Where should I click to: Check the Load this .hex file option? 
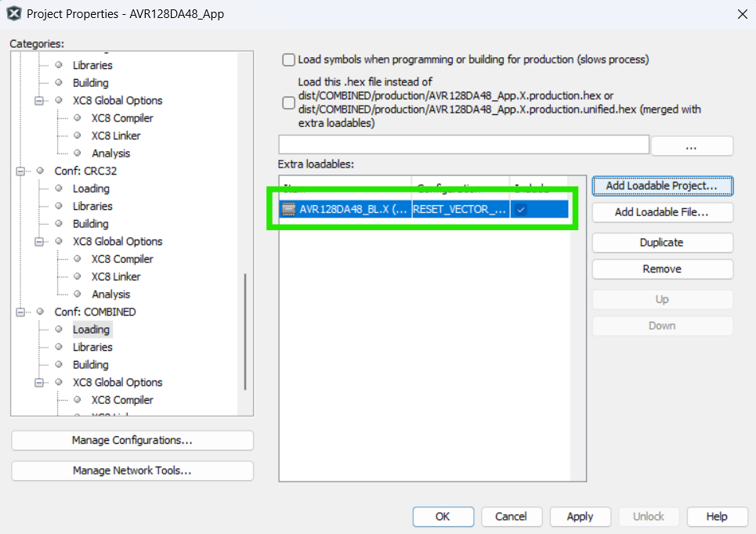pyautogui.click(x=288, y=103)
